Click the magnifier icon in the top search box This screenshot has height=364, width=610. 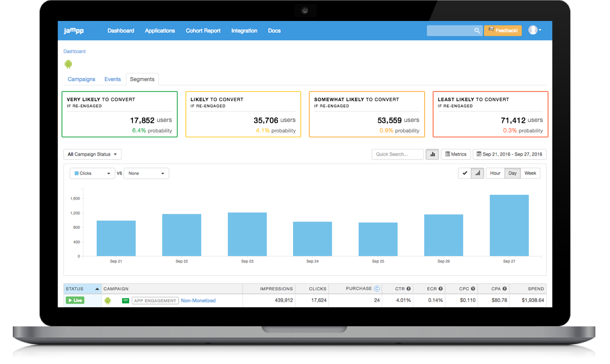tap(477, 30)
